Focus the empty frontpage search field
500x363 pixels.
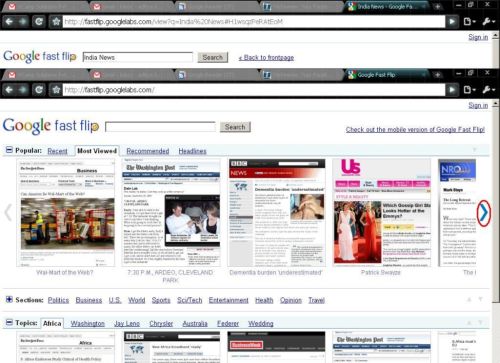point(160,127)
